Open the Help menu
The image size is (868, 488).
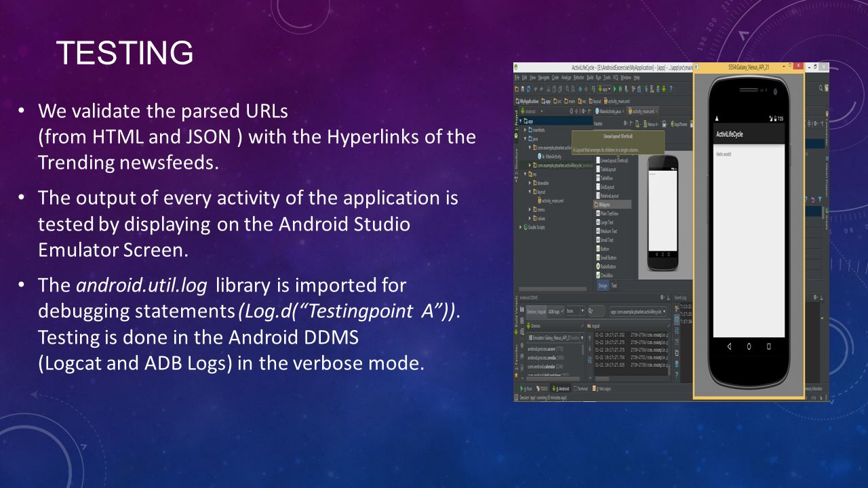pyautogui.click(x=637, y=78)
